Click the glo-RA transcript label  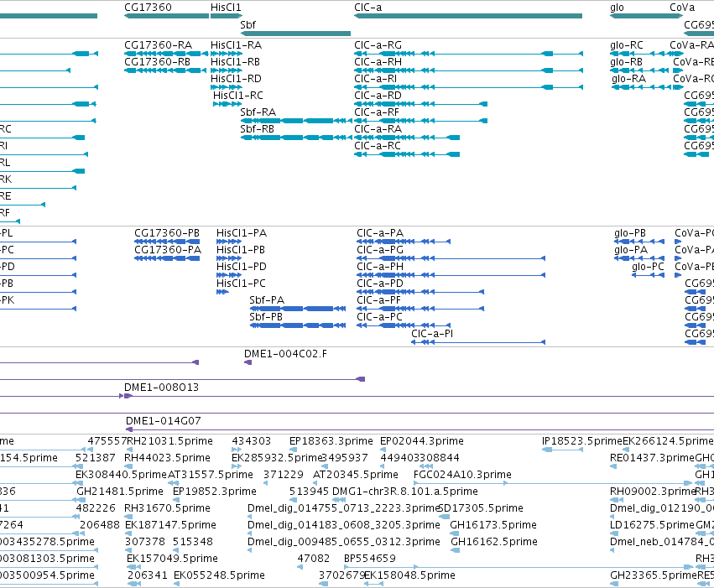[x=629, y=79]
